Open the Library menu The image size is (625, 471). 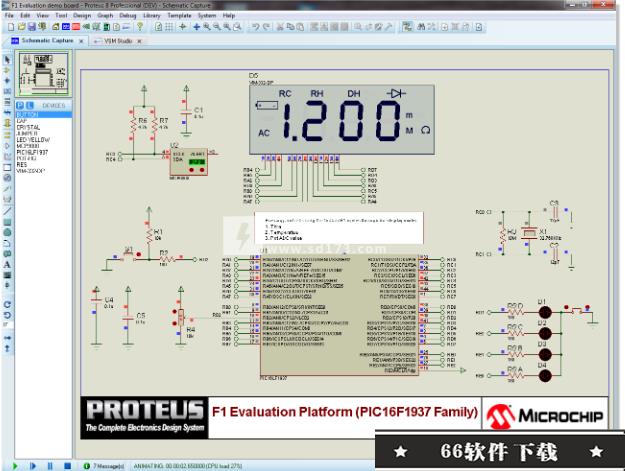coord(151,16)
